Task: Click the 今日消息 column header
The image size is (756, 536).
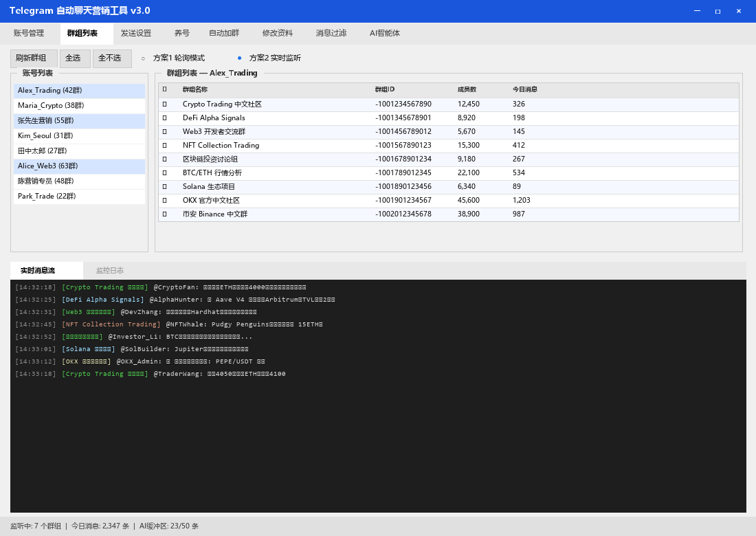Action: coord(525,89)
